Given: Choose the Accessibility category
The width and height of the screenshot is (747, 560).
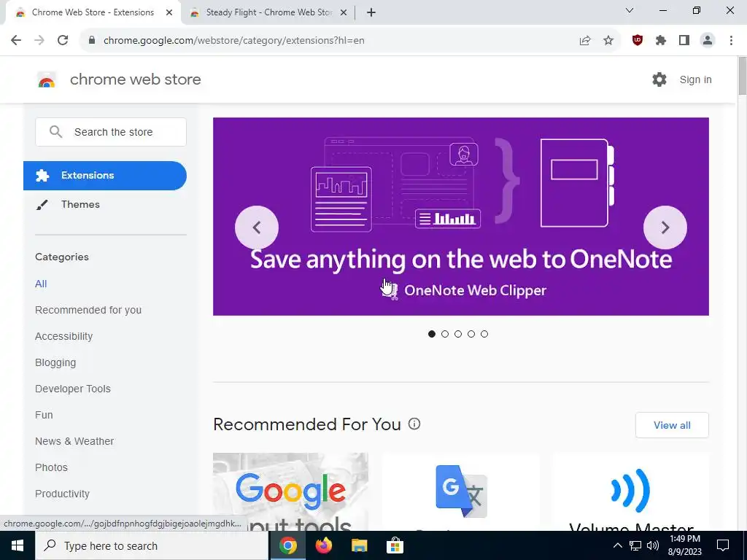Looking at the screenshot, I should (64, 336).
